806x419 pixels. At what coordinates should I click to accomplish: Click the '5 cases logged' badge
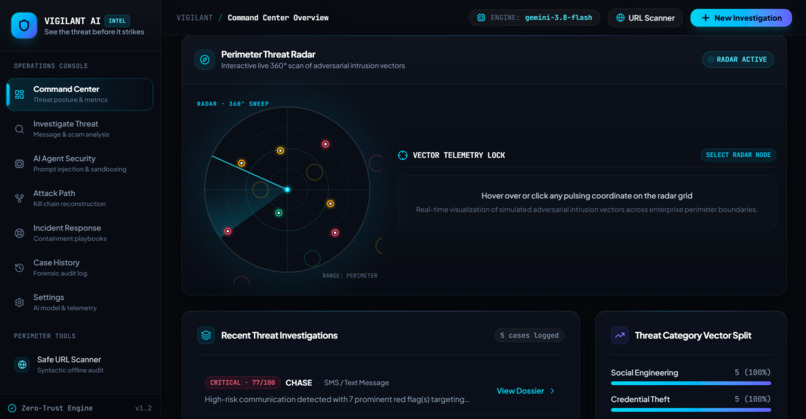[x=529, y=335]
